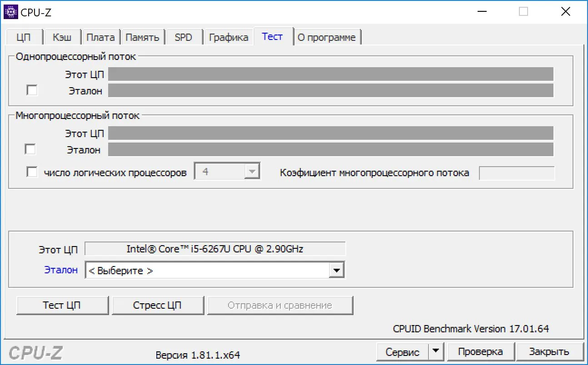Open the SPD tab
This screenshot has width=588, height=365.
point(184,37)
